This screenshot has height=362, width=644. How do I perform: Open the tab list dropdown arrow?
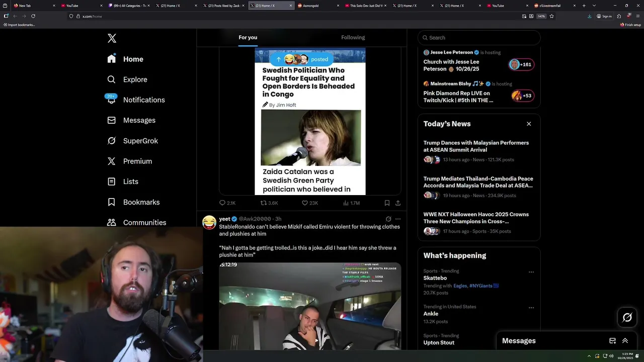coord(594,6)
